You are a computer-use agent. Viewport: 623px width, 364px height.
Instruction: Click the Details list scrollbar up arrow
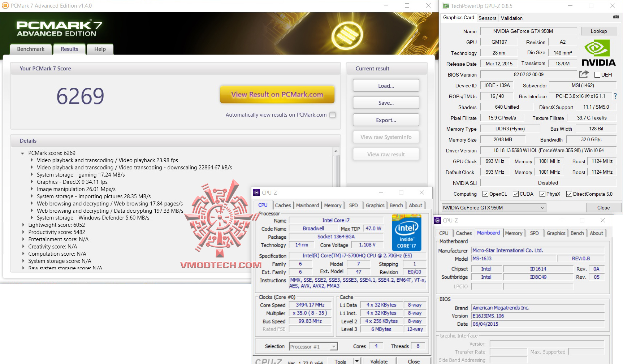336,151
